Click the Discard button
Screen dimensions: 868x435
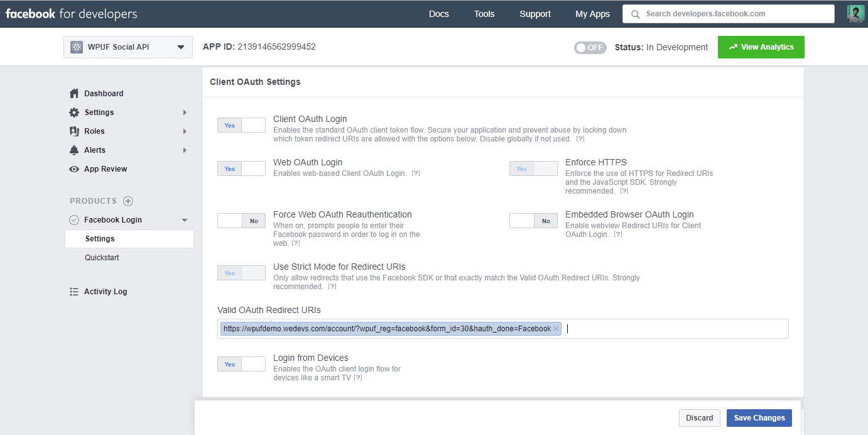click(x=700, y=418)
